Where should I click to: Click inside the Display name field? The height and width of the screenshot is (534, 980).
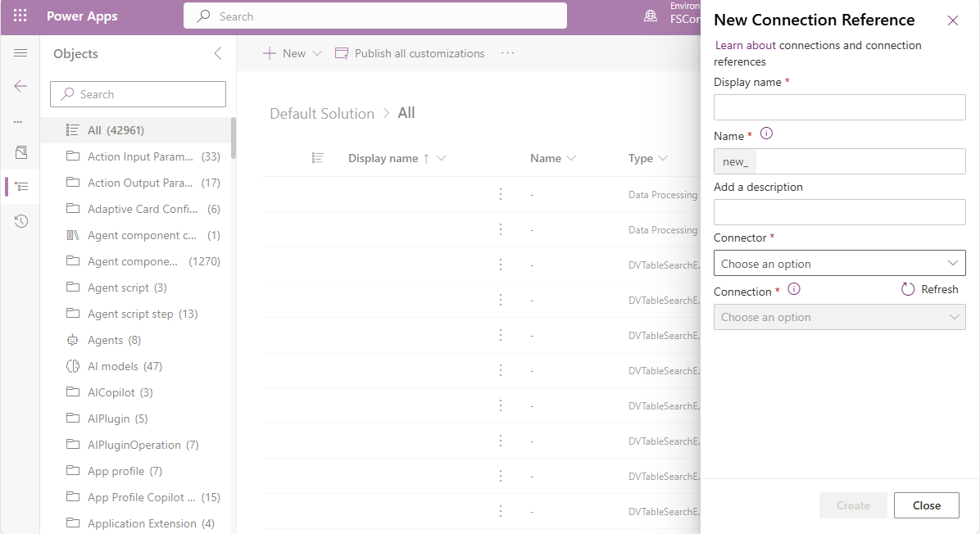[839, 106]
